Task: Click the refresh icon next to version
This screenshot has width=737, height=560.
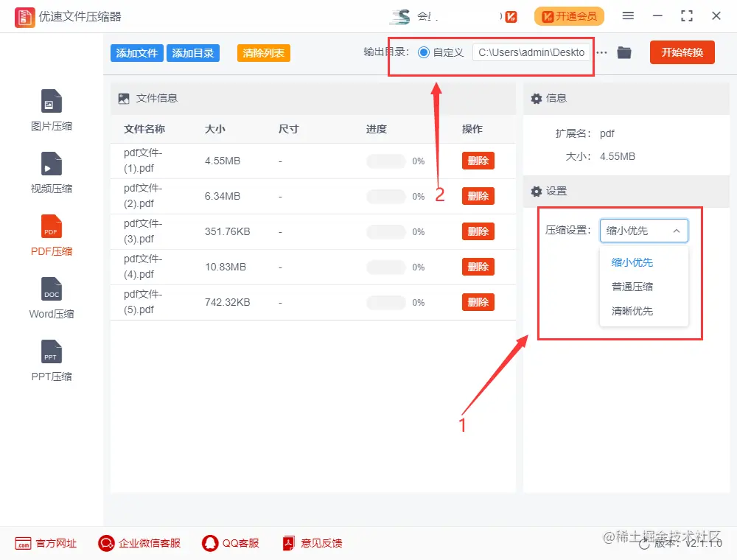Action: [644, 544]
